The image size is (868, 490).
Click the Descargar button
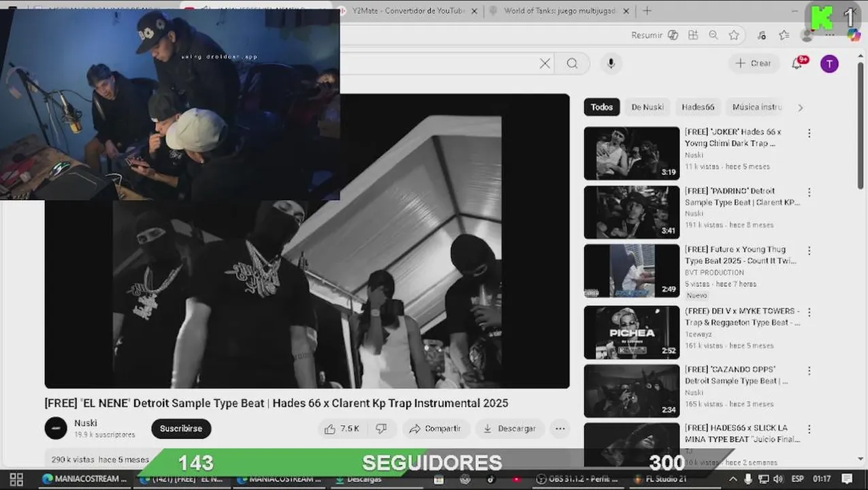(x=509, y=429)
